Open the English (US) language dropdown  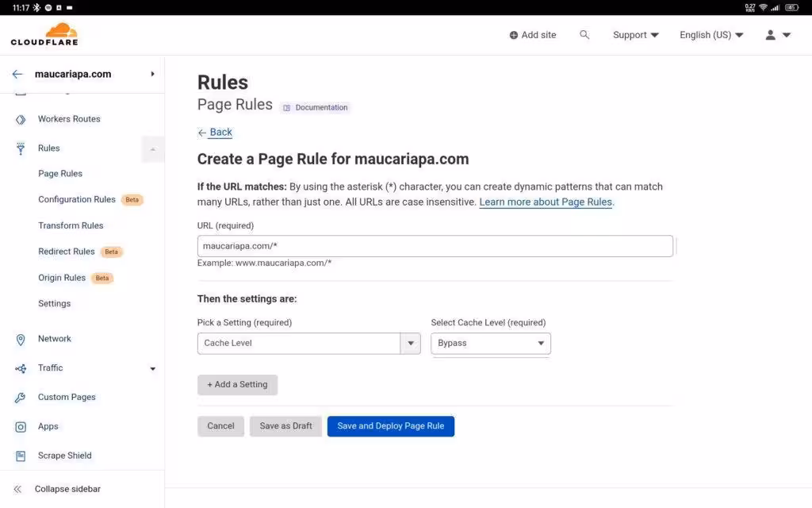pos(711,35)
